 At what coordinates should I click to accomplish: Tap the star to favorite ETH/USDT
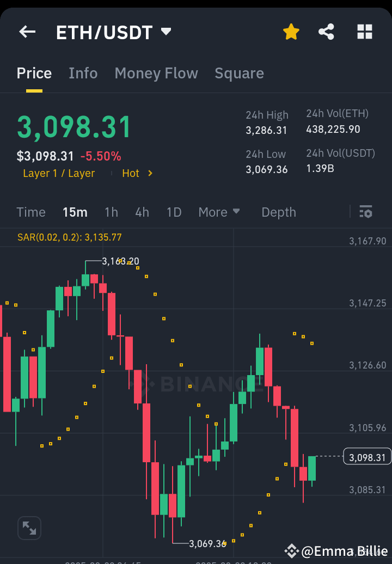click(291, 32)
